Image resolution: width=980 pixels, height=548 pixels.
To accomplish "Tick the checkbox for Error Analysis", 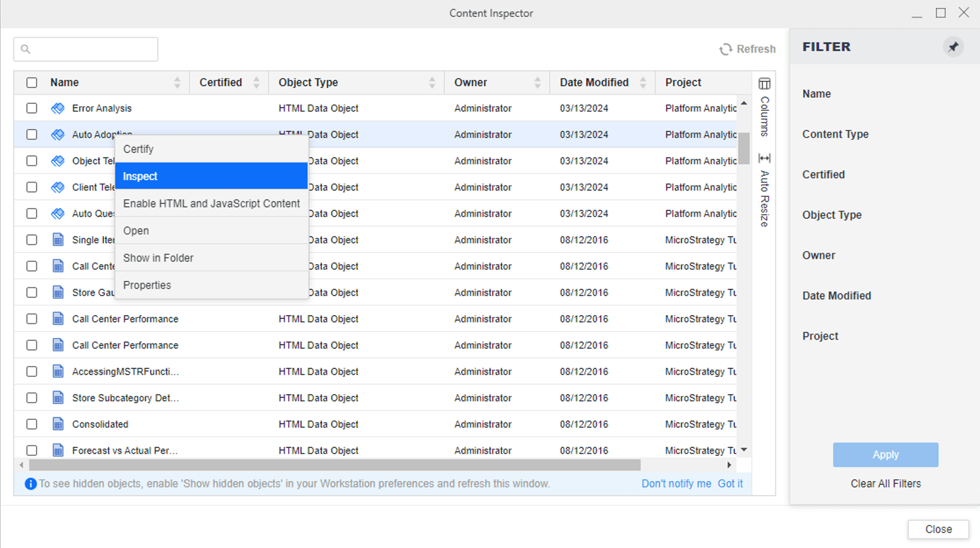I will pyautogui.click(x=32, y=108).
